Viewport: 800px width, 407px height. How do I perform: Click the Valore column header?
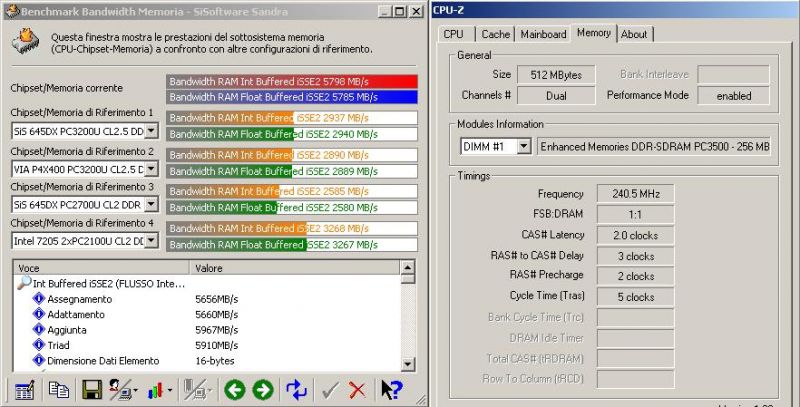click(295, 268)
